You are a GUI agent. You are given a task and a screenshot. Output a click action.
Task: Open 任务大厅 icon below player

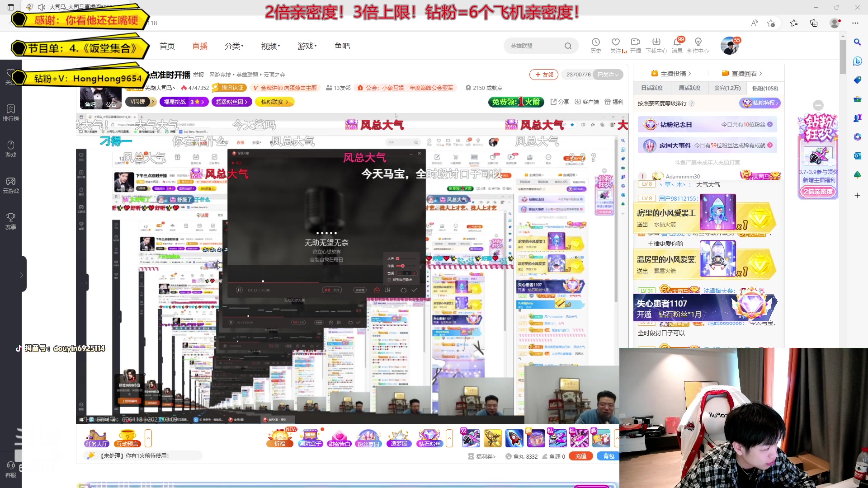pyautogui.click(x=96, y=438)
